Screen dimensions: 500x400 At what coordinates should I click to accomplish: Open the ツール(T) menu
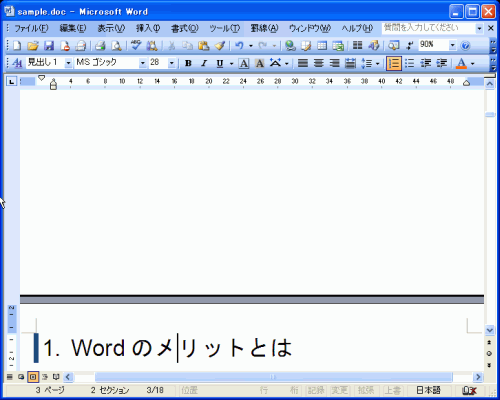(x=225, y=28)
